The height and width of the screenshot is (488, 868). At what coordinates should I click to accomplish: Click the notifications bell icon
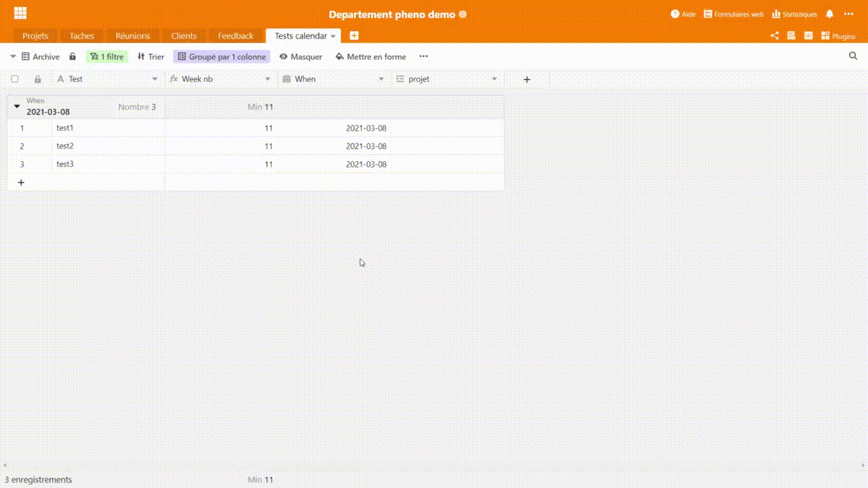[x=829, y=14]
